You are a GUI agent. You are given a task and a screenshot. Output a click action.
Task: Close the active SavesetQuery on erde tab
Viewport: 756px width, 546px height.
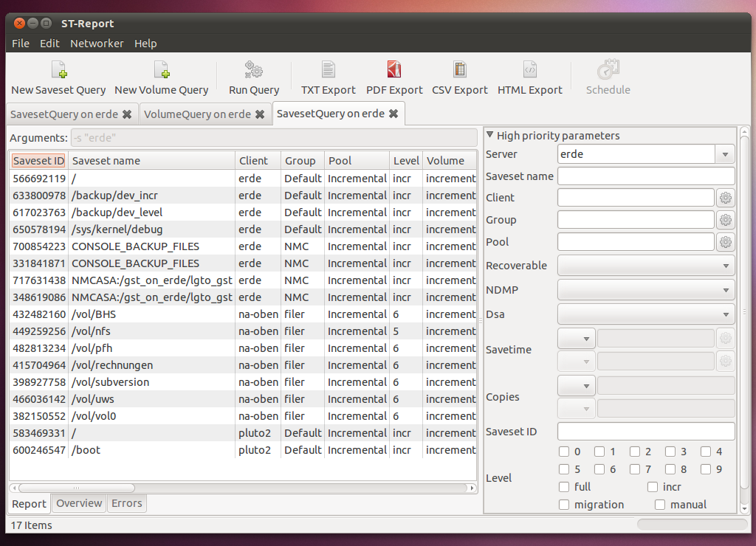tap(394, 114)
